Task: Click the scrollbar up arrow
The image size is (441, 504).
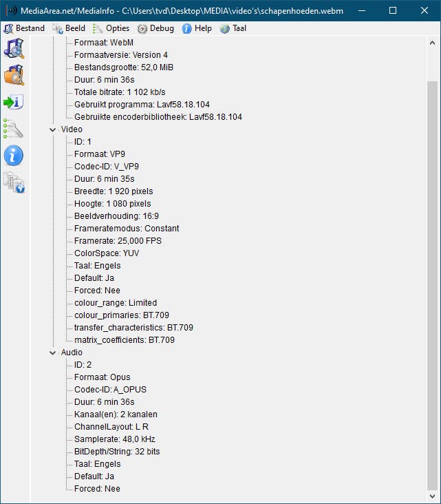Action: (x=433, y=43)
